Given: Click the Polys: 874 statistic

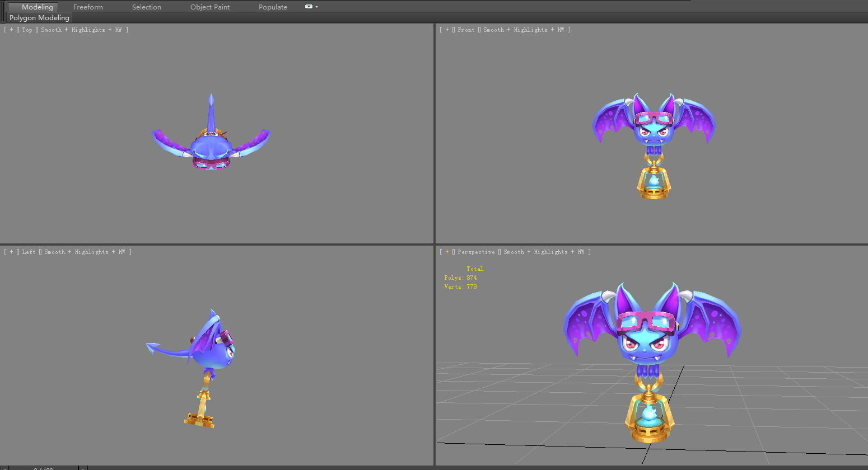Looking at the screenshot, I should (x=461, y=278).
